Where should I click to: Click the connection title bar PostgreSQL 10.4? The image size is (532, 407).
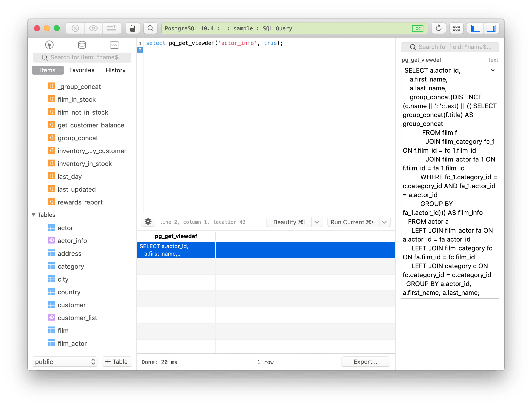click(294, 28)
